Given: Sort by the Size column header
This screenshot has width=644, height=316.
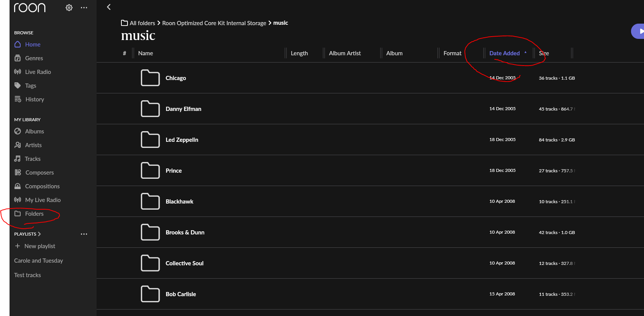Looking at the screenshot, I should coord(544,53).
